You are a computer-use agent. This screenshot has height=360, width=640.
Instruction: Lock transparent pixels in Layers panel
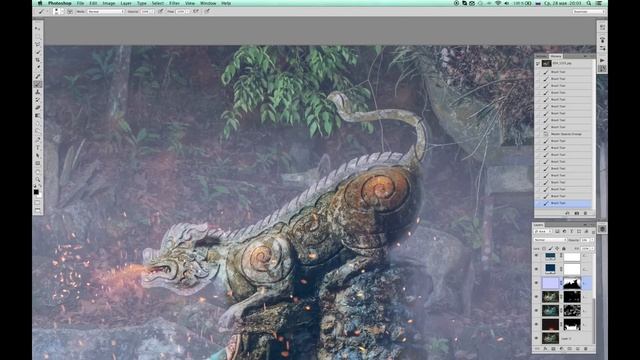pos(544,249)
